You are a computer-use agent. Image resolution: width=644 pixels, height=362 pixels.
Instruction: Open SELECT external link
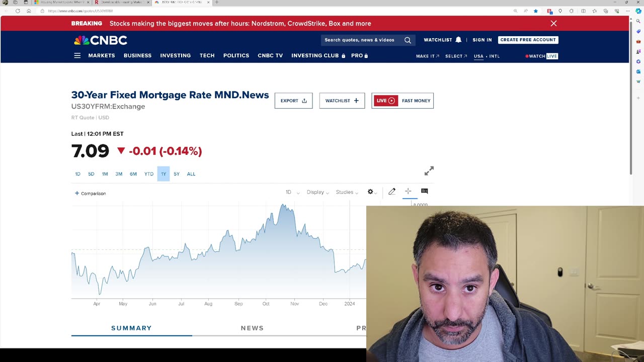[456, 56]
